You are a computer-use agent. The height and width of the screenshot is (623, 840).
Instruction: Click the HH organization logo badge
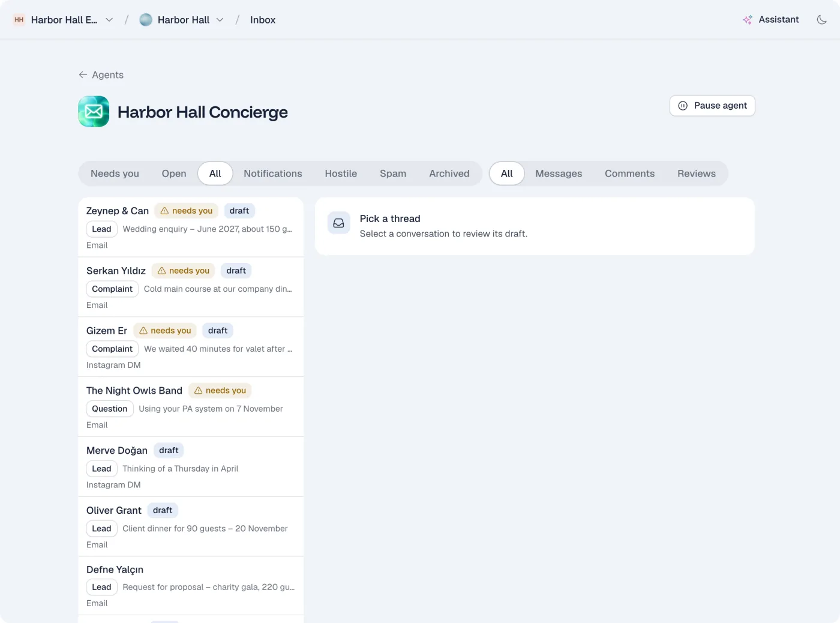19,20
